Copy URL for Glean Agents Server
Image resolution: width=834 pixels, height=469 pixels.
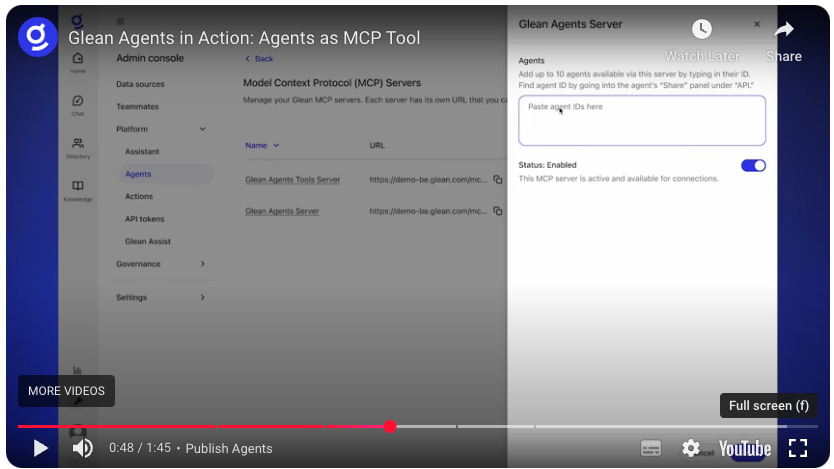[x=498, y=211]
